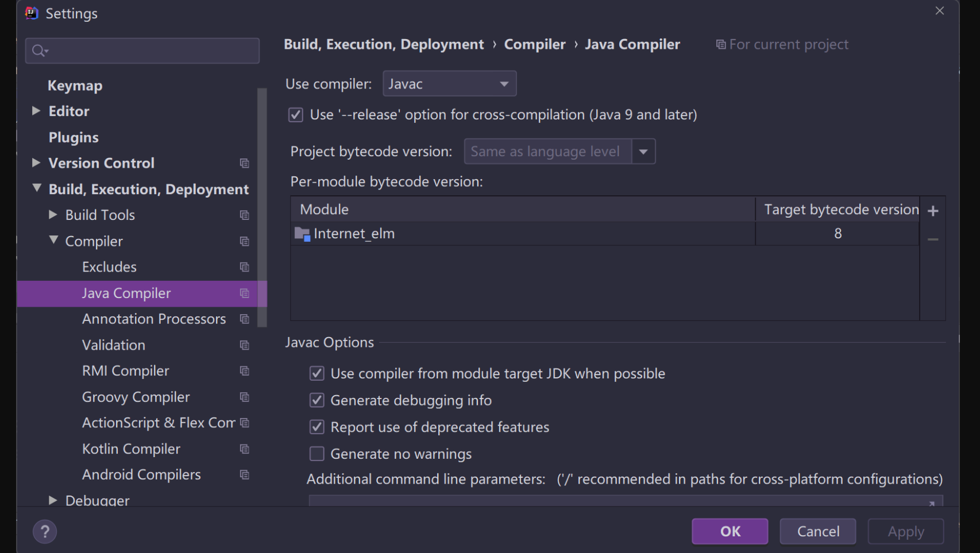Image resolution: width=980 pixels, height=553 pixels.
Task: Click inside the settings search field
Action: [x=142, y=51]
